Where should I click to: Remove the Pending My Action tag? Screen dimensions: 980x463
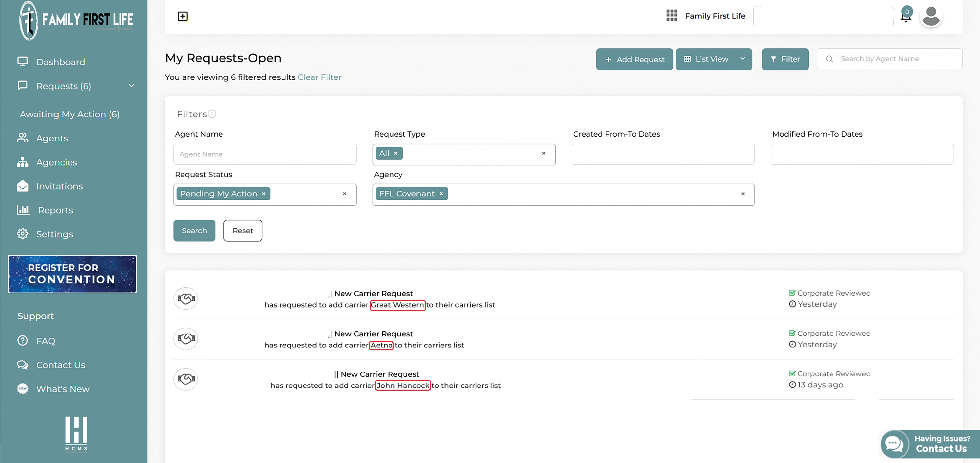263,194
